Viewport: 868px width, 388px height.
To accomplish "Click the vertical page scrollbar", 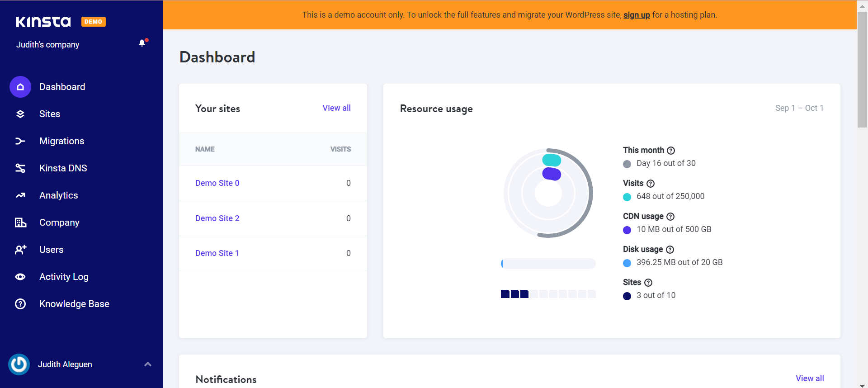I will [x=862, y=70].
